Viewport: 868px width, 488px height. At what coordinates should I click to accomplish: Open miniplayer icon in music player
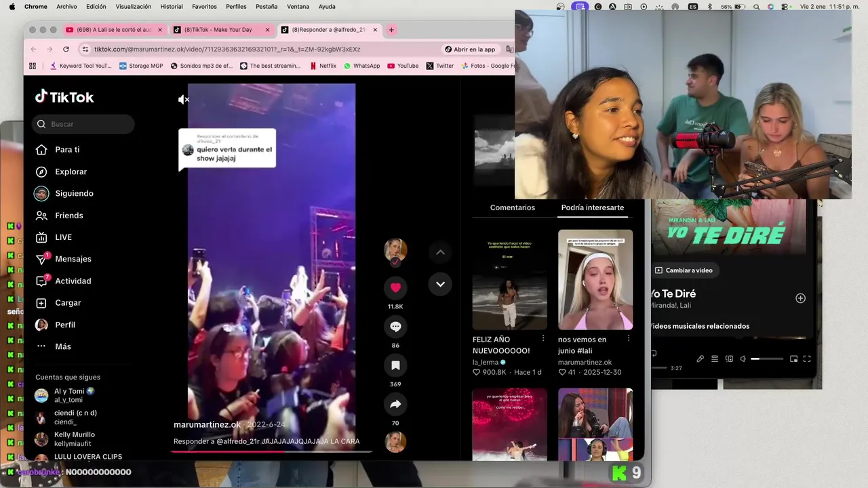pyautogui.click(x=793, y=359)
